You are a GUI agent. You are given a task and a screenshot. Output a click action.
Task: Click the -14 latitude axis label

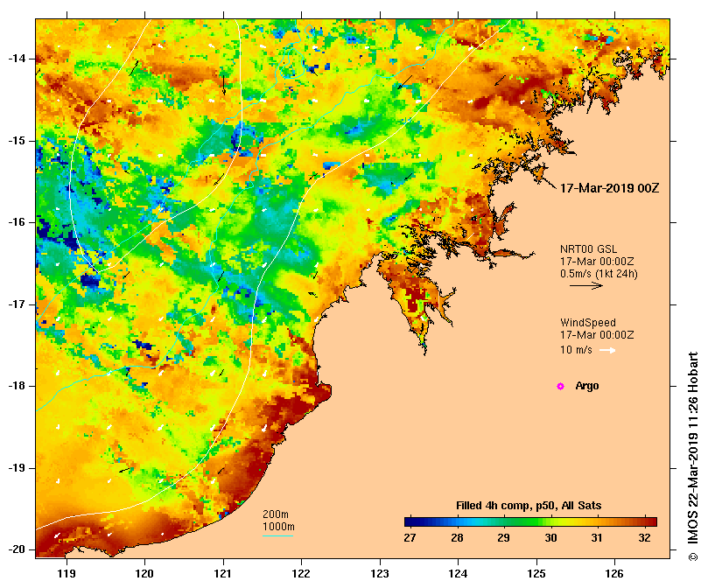coord(17,59)
